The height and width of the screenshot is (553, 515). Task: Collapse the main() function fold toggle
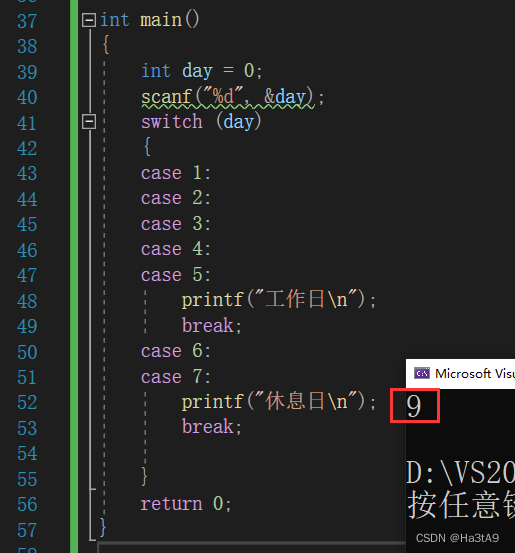89,20
